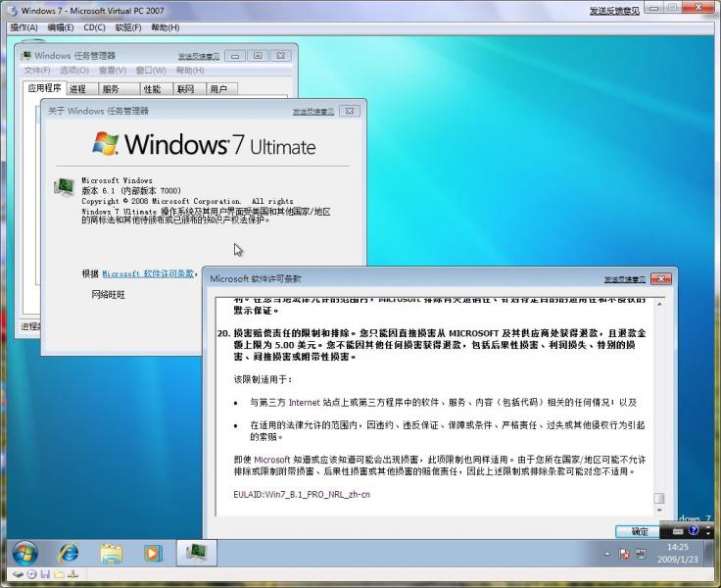Image resolution: width=721 pixels, height=588 pixels.
Task: Open Task Manager 帮助(H) menu
Action: tap(190, 71)
